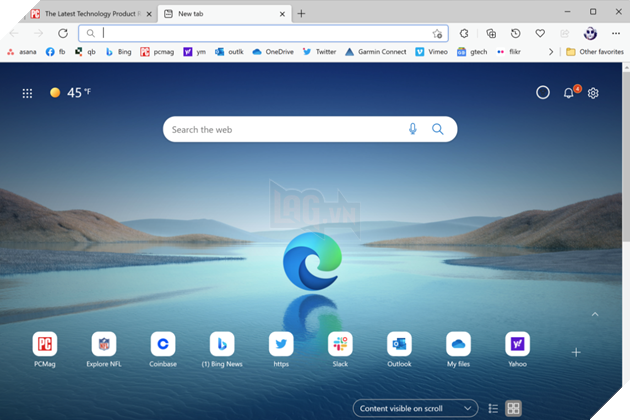Open Bing bookmark in favorites bar
630x420 pixels.
(118, 52)
